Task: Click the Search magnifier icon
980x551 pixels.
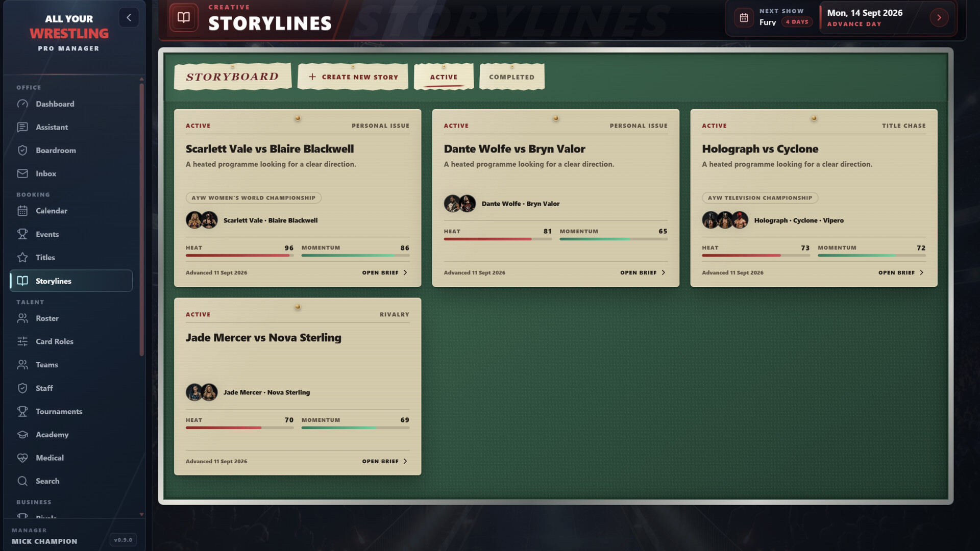Action: tap(22, 481)
